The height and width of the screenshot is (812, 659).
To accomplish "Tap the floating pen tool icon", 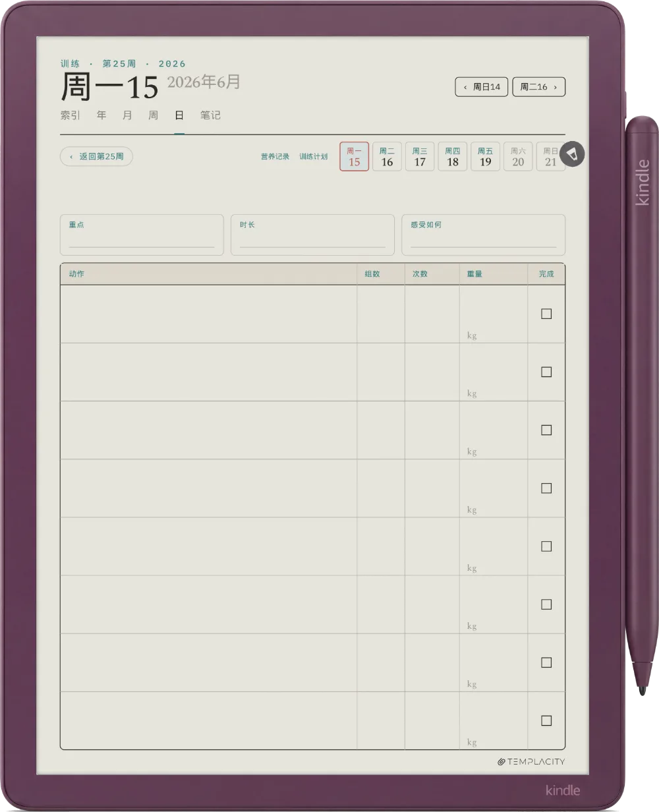I will [x=572, y=154].
